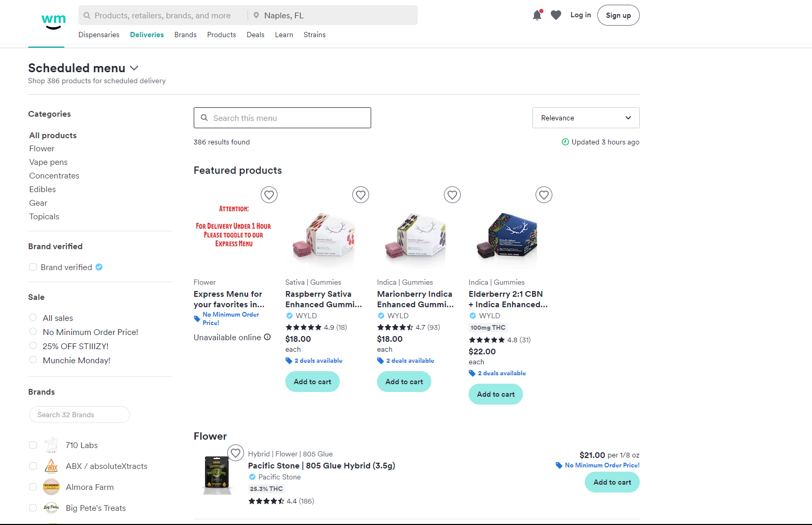812x525 pixels.
Task: Click the Weedmaps wm logo
Action: (x=53, y=21)
